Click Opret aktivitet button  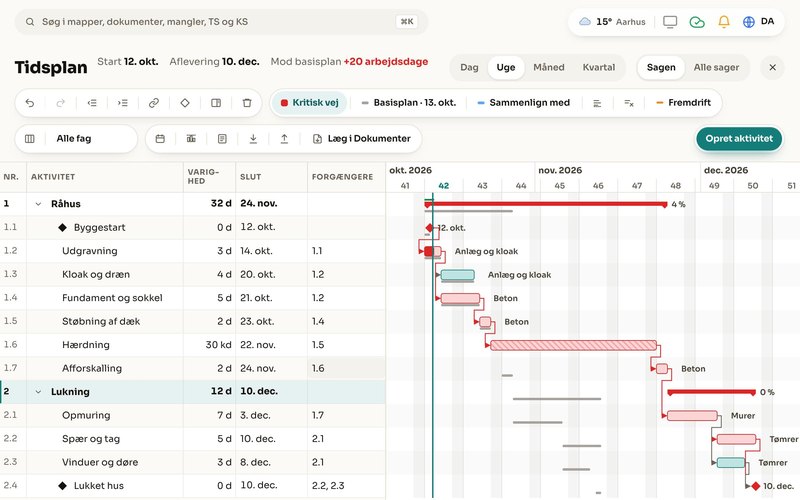point(739,139)
